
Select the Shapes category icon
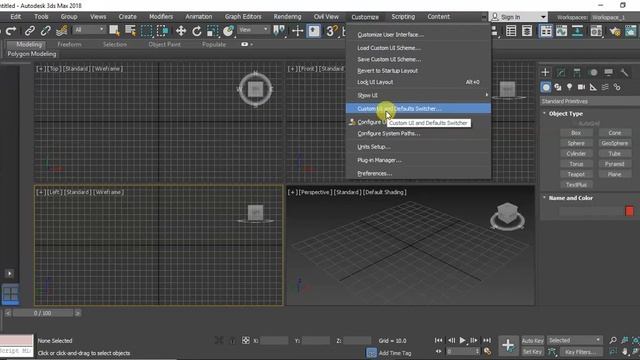pyautogui.click(x=558, y=87)
